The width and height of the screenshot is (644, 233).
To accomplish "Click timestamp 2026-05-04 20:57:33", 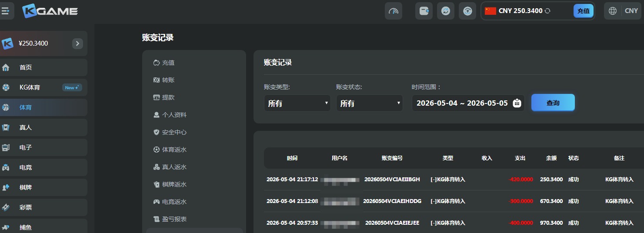I will (x=292, y=223).
